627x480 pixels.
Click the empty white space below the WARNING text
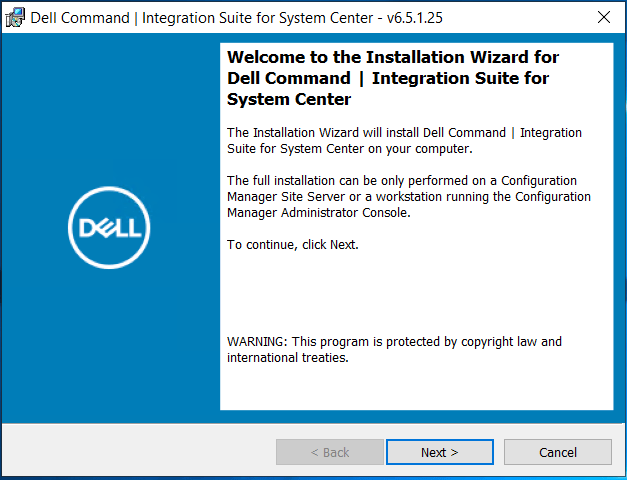coord(415,388)
